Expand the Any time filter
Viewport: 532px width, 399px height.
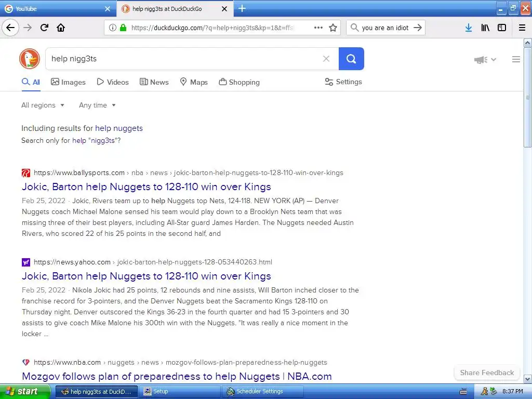point(97,105)
